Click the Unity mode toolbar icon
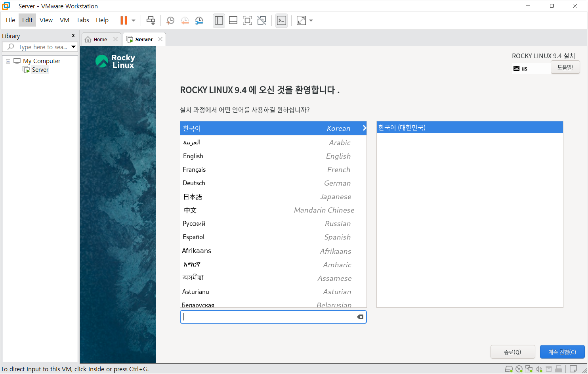The width and height of the screenshot is (588, 374). tap(262, 20)
